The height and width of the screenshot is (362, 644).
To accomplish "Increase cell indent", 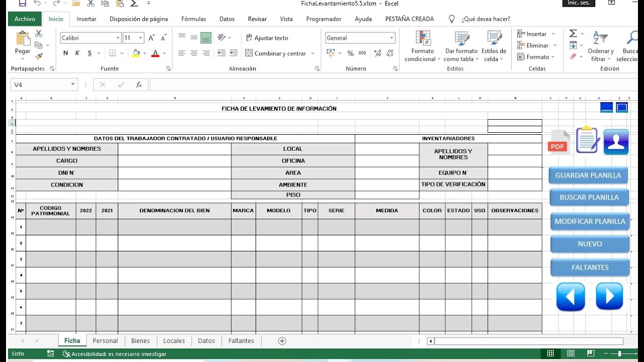I will [x=233, y=53].
